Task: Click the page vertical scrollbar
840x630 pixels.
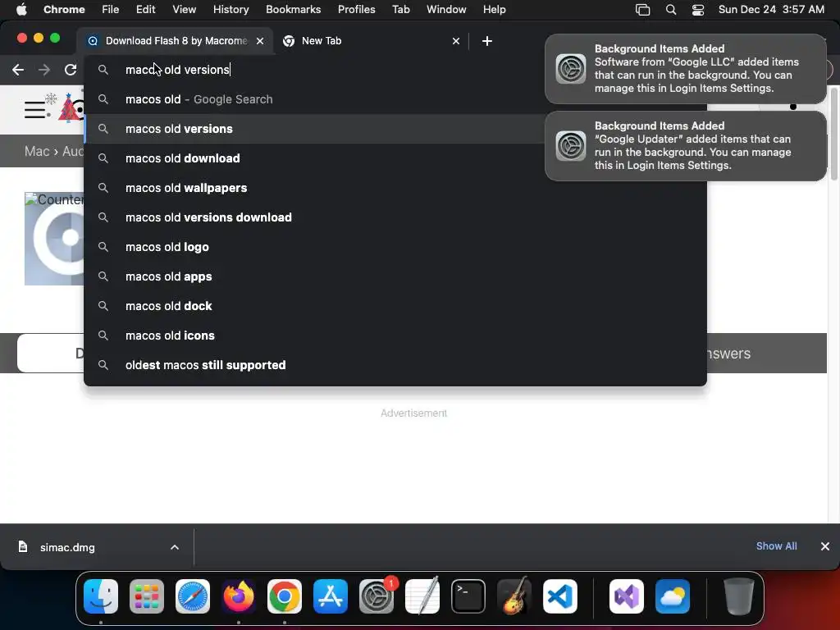Action: (833, 134)
